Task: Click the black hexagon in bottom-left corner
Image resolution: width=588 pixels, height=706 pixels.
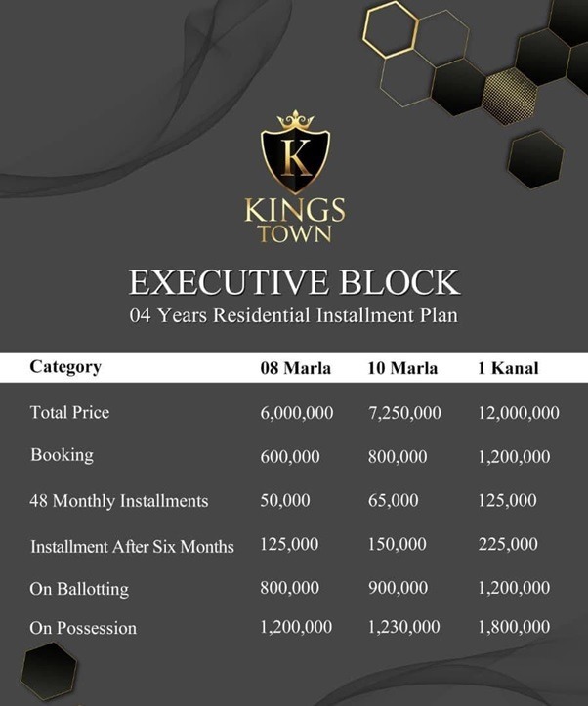Action: point(49,671)
